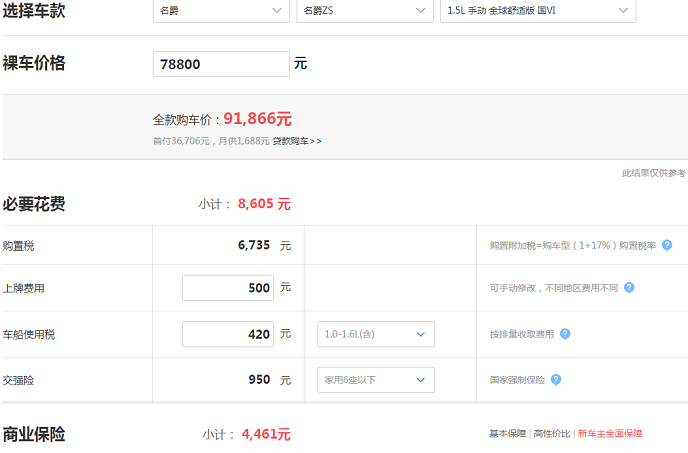Click the 购置税 amount 6,735
This screenshot has height=453, width=688.
[x=254, y=245]
